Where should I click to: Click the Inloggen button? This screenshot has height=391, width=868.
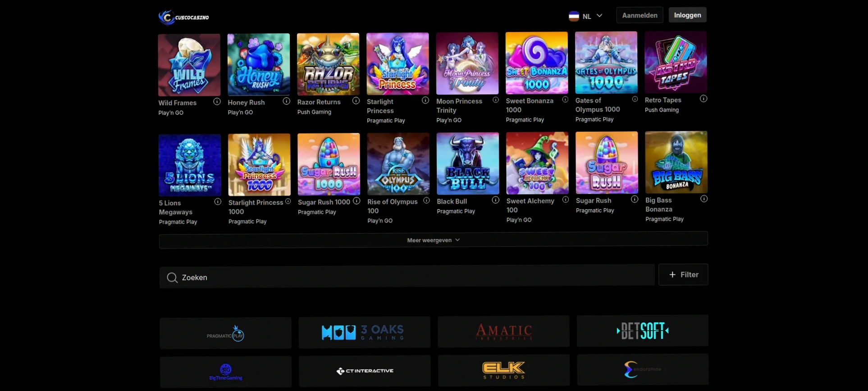pyautogui.click(x=687, y=15)
